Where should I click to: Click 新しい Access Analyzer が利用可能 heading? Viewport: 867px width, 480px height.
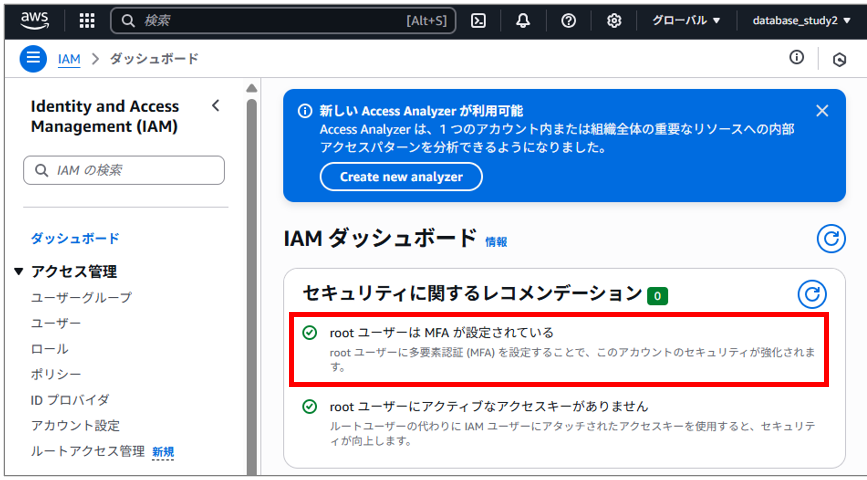(x=421, y=111)
